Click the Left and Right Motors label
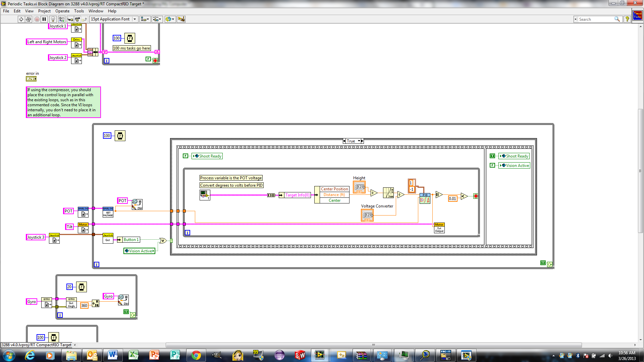 [x=47, y=42]
